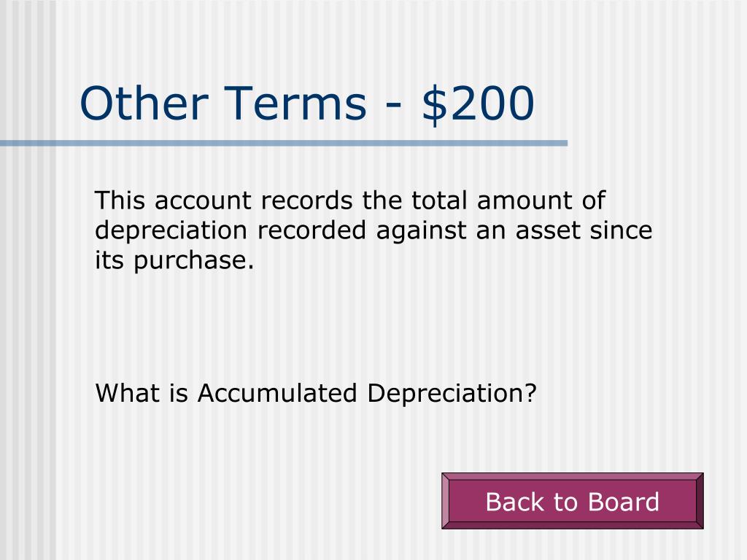Select the "$200" amount in the heading
Viewport: 747px width, 560px height.
click(x=479, y=104)
